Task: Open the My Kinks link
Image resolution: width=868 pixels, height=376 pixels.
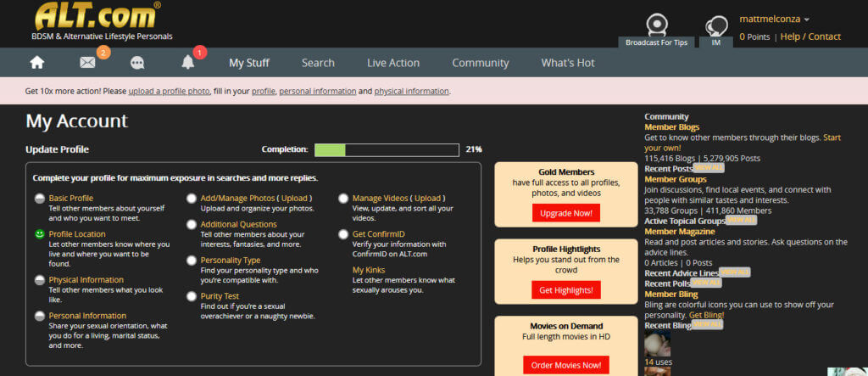Action: pyautogui.click(x=369, y=270)
